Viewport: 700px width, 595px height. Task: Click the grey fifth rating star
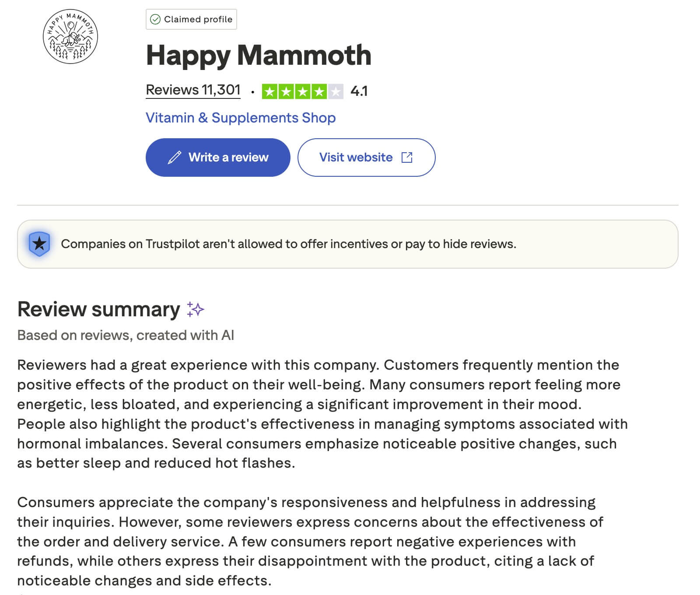coord(336,91)
